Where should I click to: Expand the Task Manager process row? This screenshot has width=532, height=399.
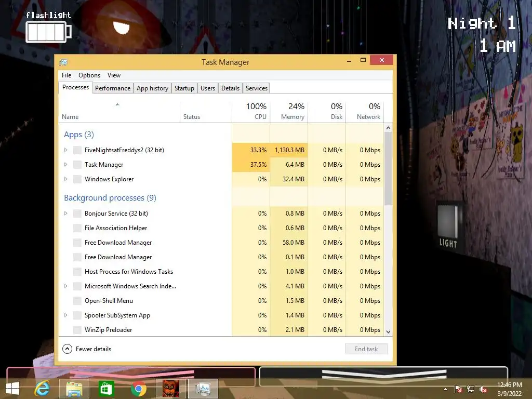[66, 165]
